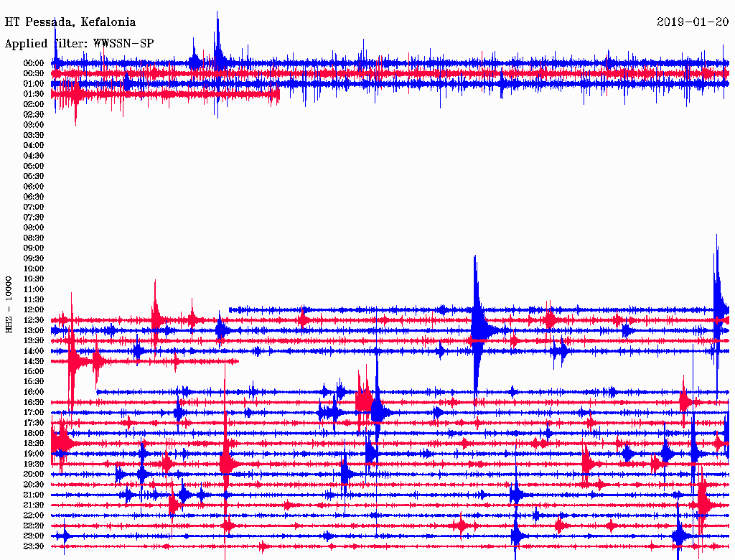Screen dimensions: 735x560
Task: Select the 00:30 time label
Action: (34, 73)
